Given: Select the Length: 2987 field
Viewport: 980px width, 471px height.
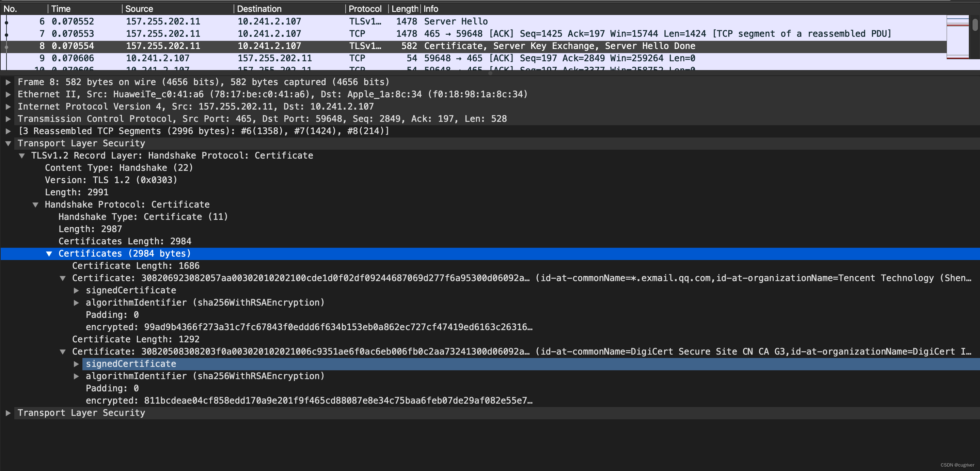Looking at the screenshot, I should [x=90, y=229].
